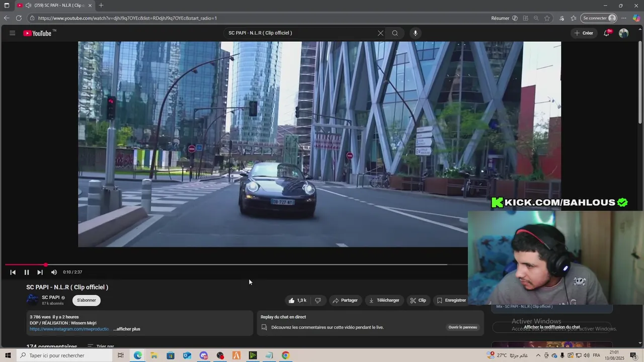Image resolution: width=644 pixels, height=362 pixels.
Task: Click the browser address bar URL
Action: (x=127, y=18)
